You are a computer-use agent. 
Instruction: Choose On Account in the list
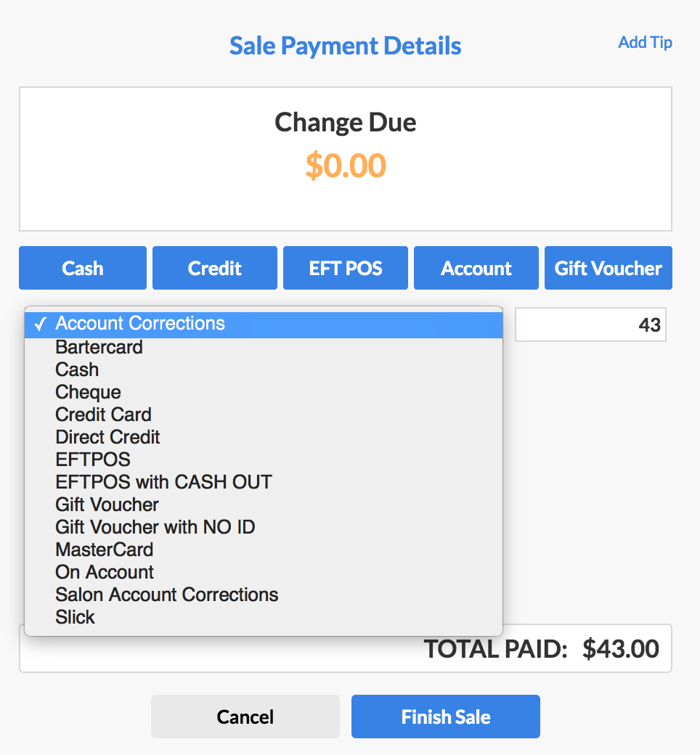(x=264, y=573)
